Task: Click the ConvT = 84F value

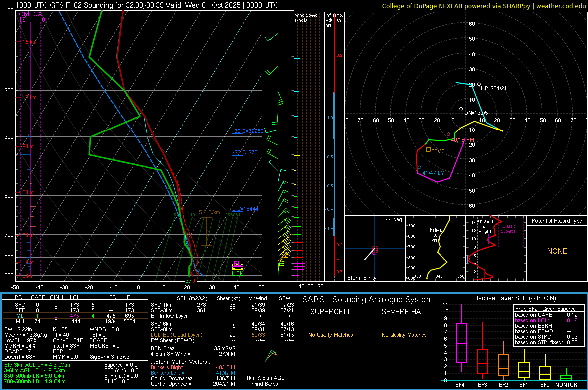Action: [68, 340]
